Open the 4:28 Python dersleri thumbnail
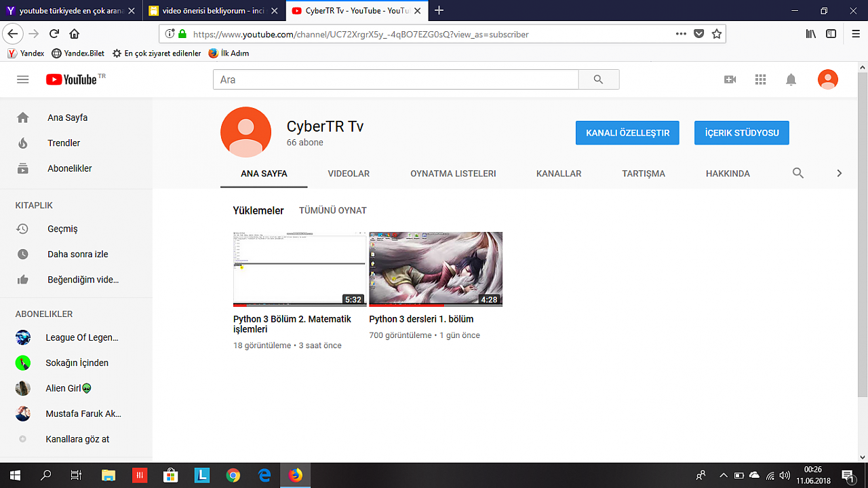 pyautogui.click(x=435, y=269)
